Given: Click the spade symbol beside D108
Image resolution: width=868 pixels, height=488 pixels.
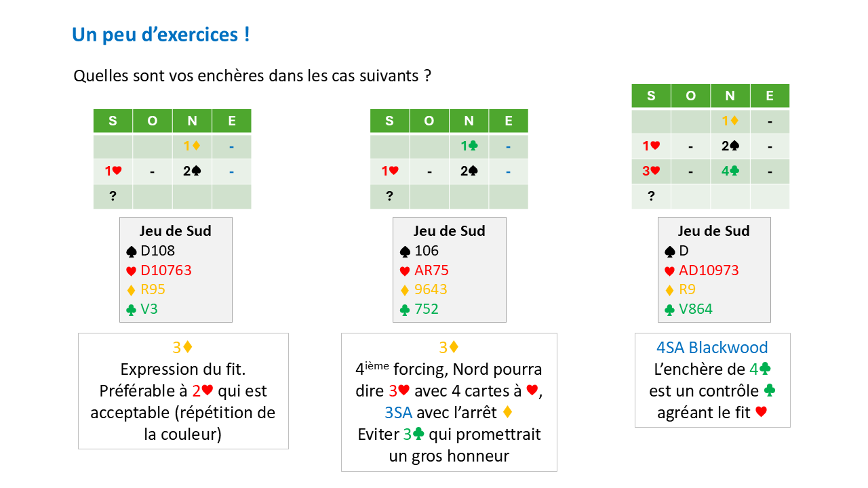Looking at the screenshot, I should [x=132, y=251].
